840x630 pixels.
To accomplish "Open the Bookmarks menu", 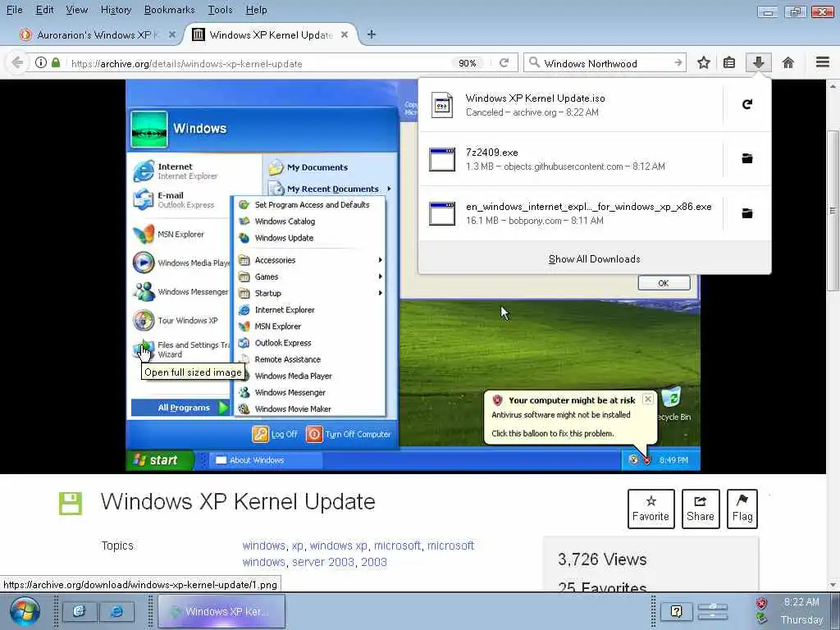I will (169, 10).
